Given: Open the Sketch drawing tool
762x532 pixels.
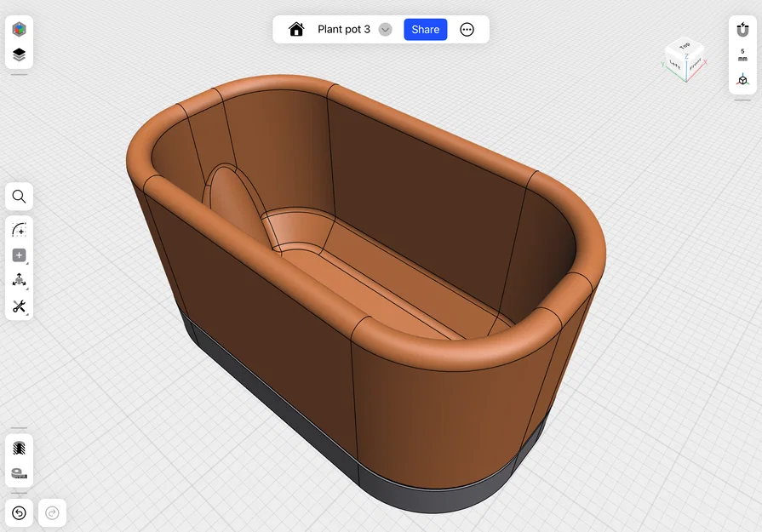Looking at the screenshot, I should click(x=19, y=228).
